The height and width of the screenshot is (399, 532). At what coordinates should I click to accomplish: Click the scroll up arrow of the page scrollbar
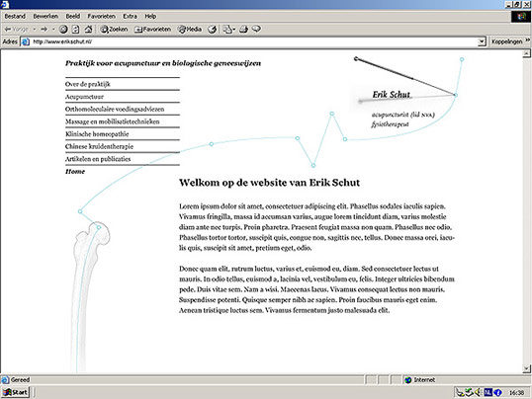tap(526, 53)
